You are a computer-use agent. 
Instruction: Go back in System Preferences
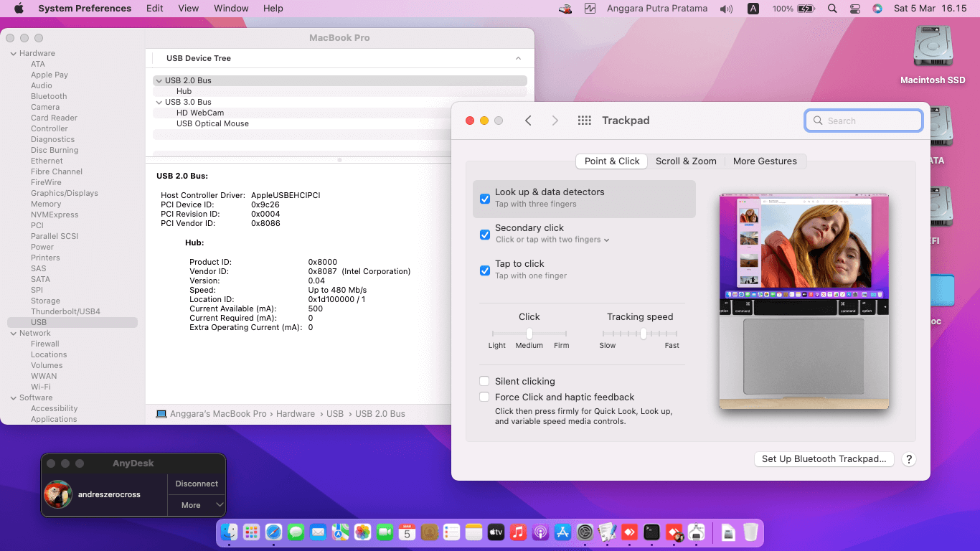click(528, 121)
